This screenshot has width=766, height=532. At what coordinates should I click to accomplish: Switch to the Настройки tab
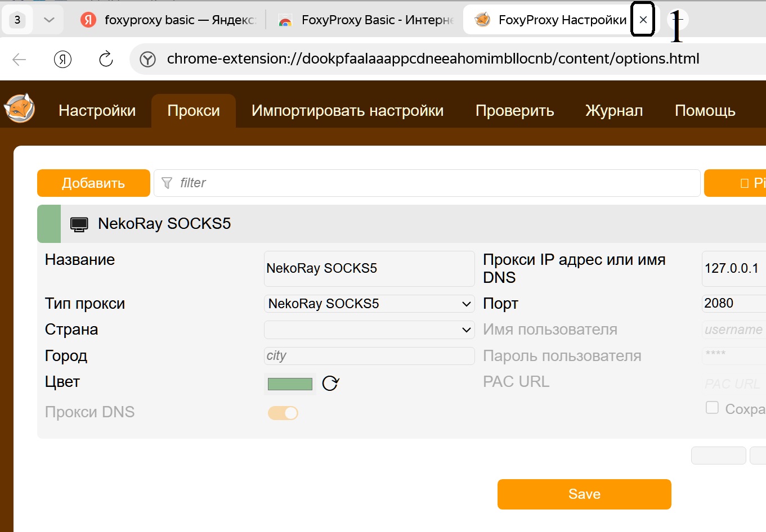97,111
